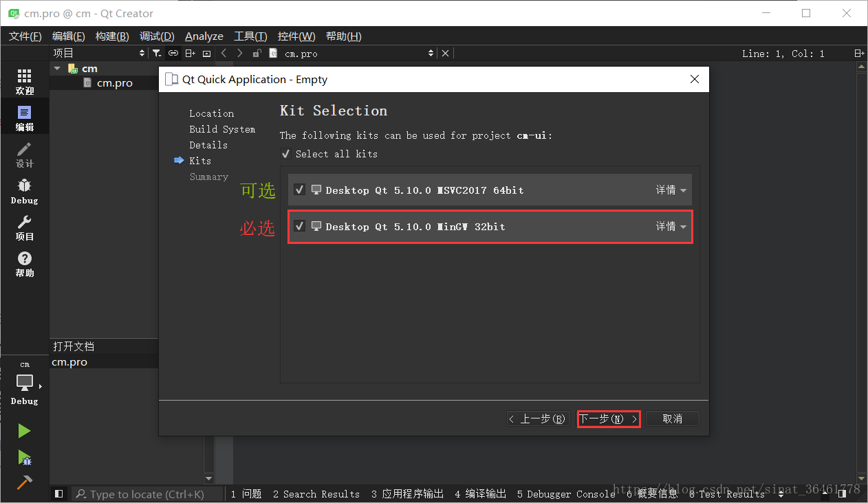
Task: Open 3 应用程序输出 pane
Action: tap(407, 493)
